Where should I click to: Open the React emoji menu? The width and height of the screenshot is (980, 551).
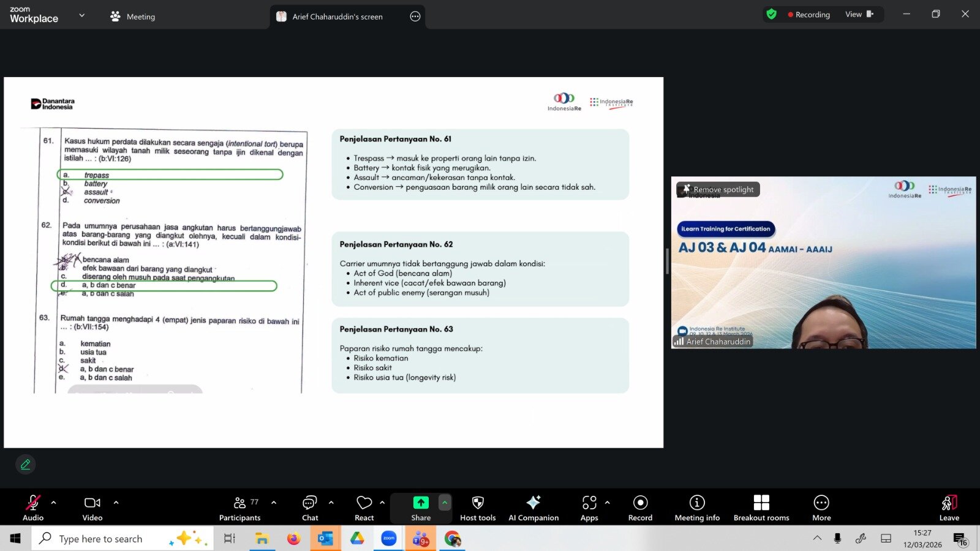[364, 508]
